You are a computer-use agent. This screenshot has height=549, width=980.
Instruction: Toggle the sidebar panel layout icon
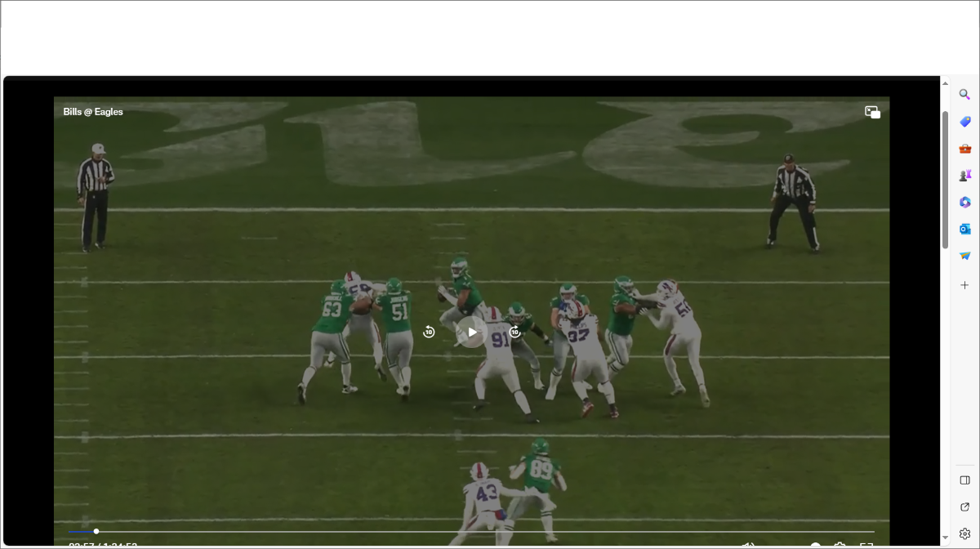[x=964, y=480]
